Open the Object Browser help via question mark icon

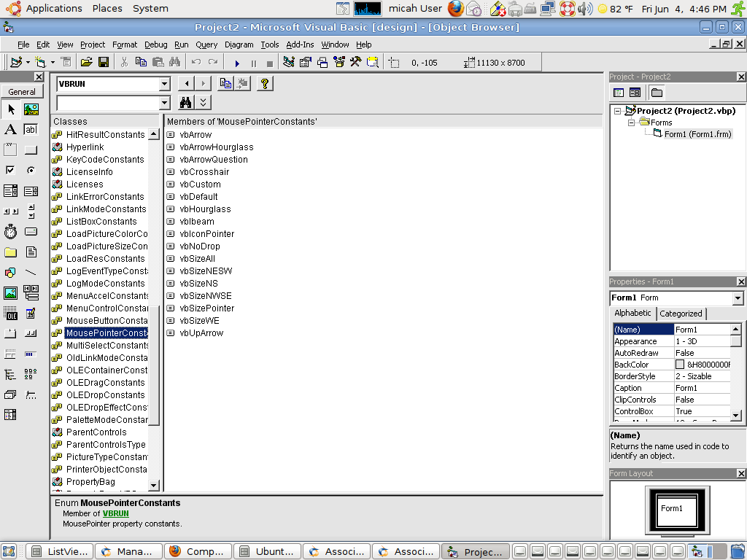click(263, 83)
